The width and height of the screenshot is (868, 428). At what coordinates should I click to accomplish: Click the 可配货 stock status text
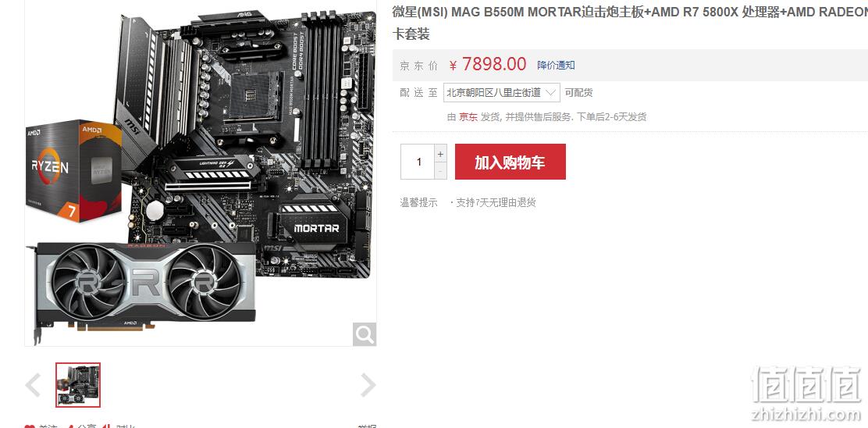(578, 92)
